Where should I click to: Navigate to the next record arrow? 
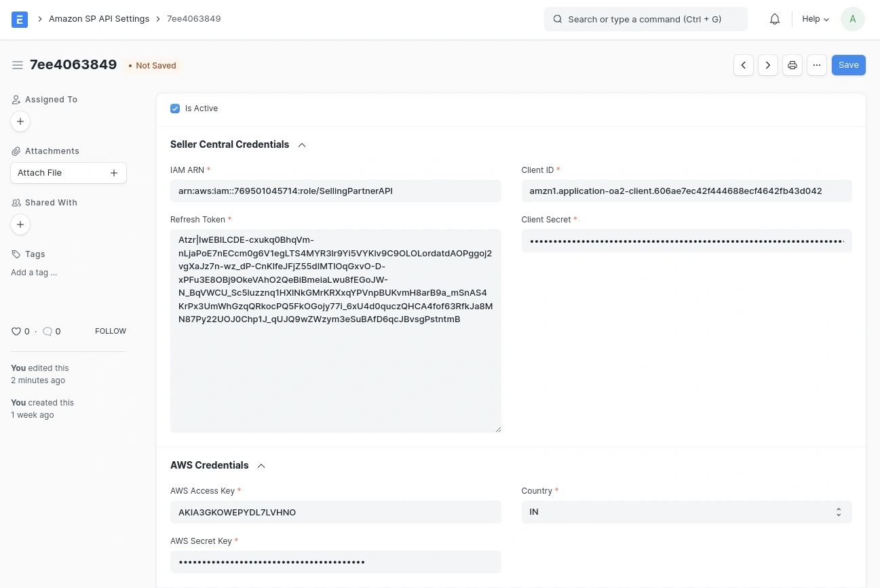(767, 64)
